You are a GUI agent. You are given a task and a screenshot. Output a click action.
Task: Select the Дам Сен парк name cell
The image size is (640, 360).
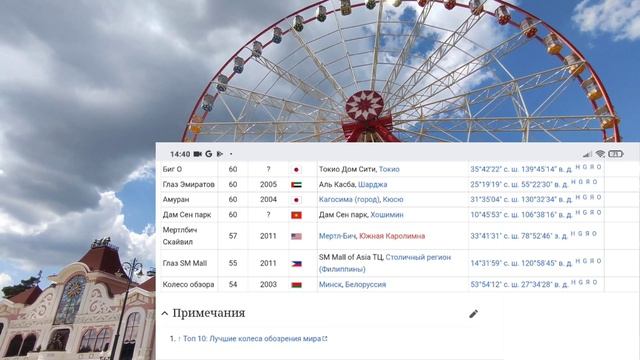pos(189,215)
